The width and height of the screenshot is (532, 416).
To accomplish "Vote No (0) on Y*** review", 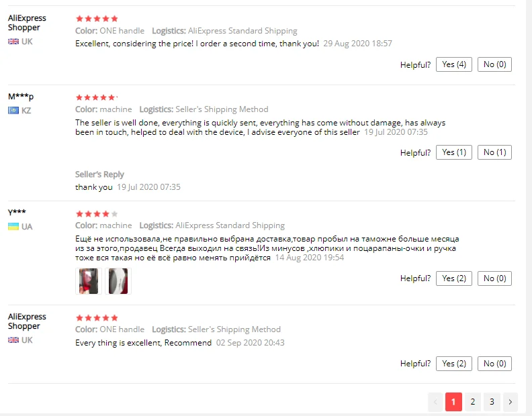I will (494, 278).
